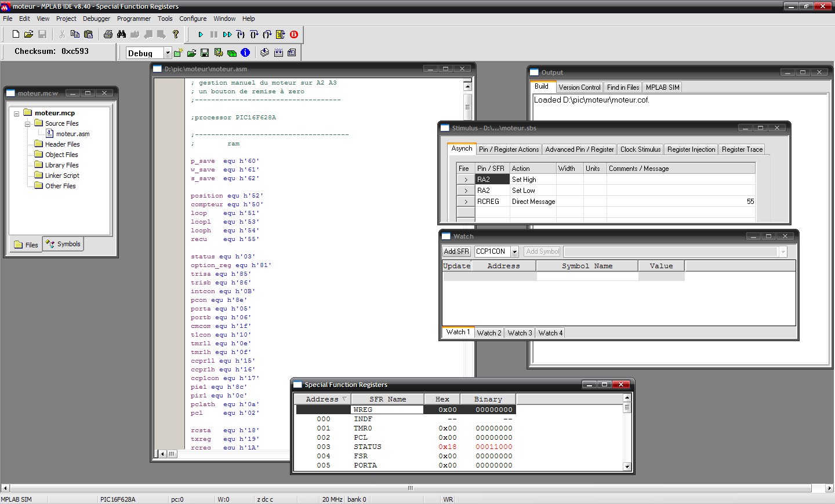Click the Address column header in SFR window
Image resolution: width=835 pixels, height=504 pixels.
[x=322, y=399]
